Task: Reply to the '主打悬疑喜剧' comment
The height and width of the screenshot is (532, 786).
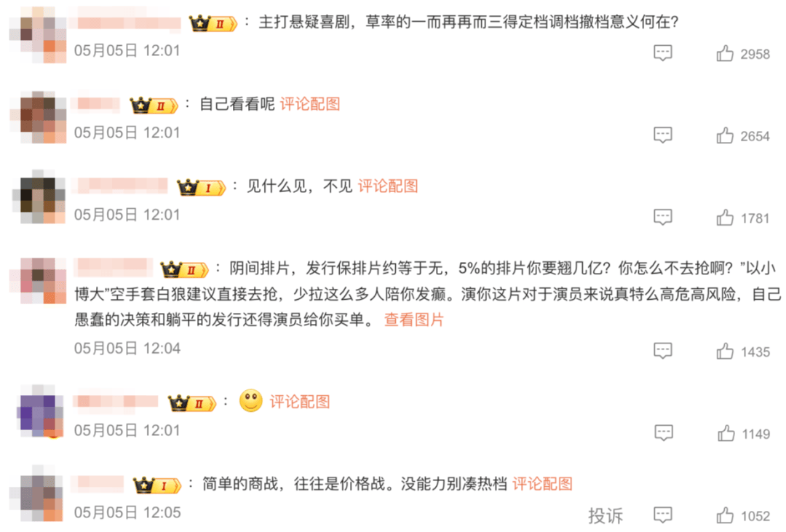Action: tap(663, 53)
